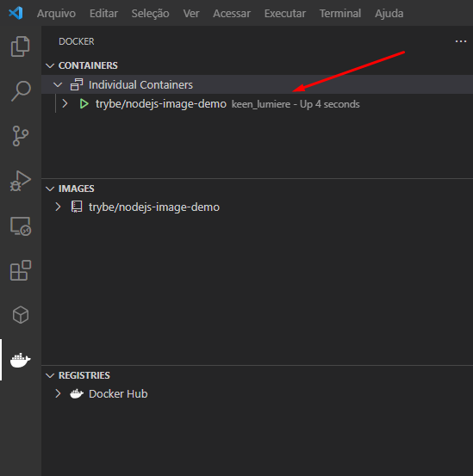This screenshot has height=476, width=473.
Task: Open the Acessar menu
Action: [232, 14]
